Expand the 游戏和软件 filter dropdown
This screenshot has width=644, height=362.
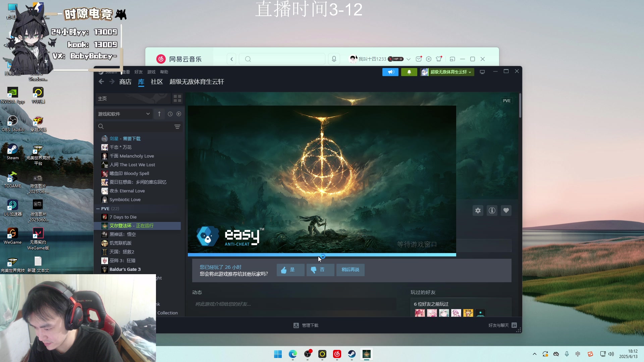tap(124, 114)
